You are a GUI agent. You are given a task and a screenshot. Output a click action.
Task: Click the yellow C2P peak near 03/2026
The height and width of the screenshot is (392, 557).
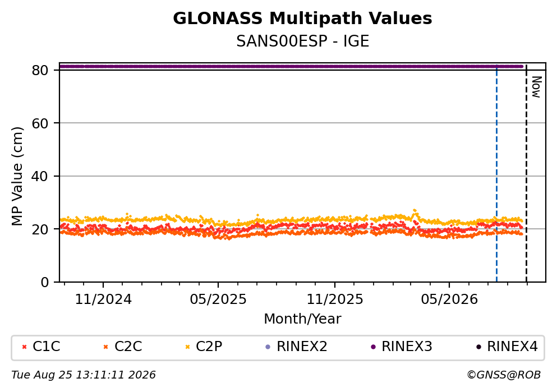pos(415,211)
